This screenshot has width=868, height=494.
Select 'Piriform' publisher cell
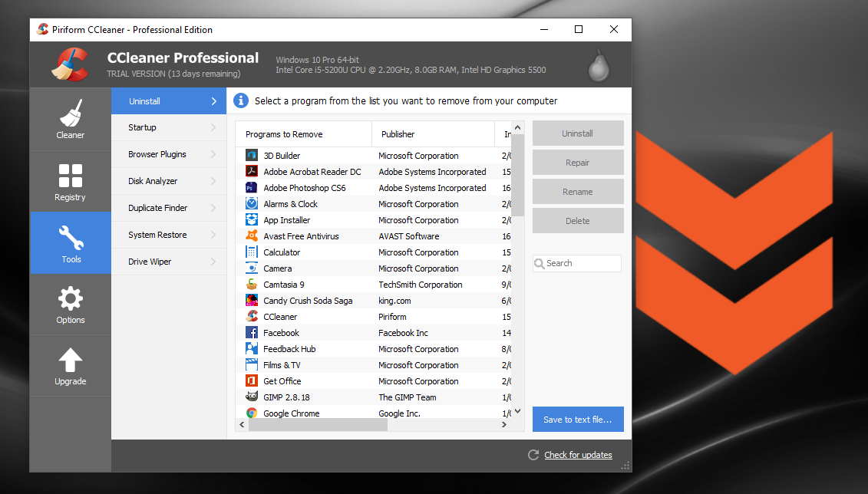(392, 317)
